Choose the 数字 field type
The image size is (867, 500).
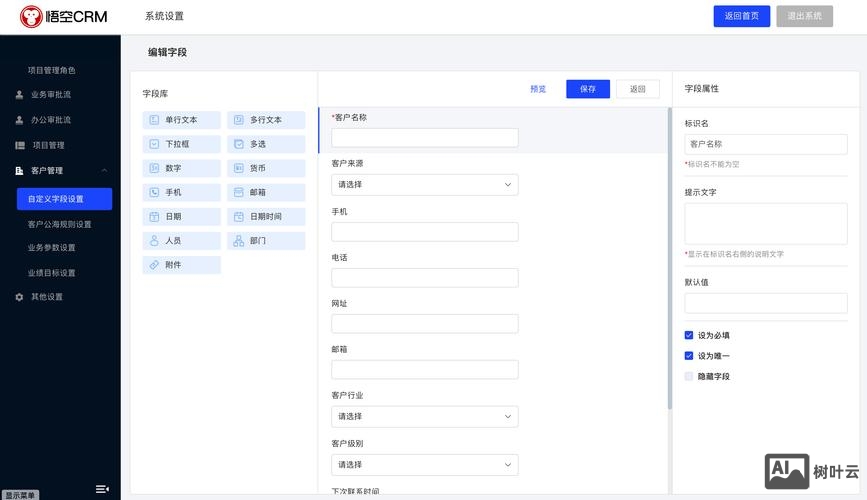[181, 168]
